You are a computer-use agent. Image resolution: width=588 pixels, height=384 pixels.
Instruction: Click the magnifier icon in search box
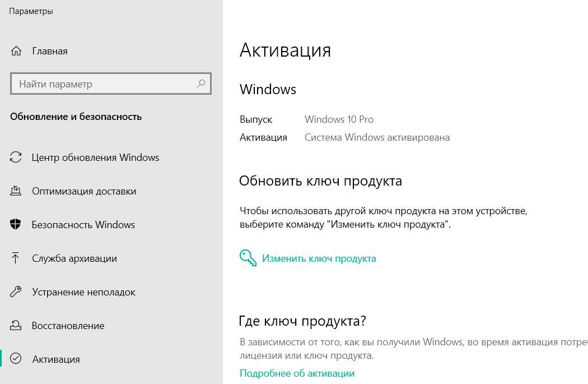pyautogui.click(x=201, y=84)
